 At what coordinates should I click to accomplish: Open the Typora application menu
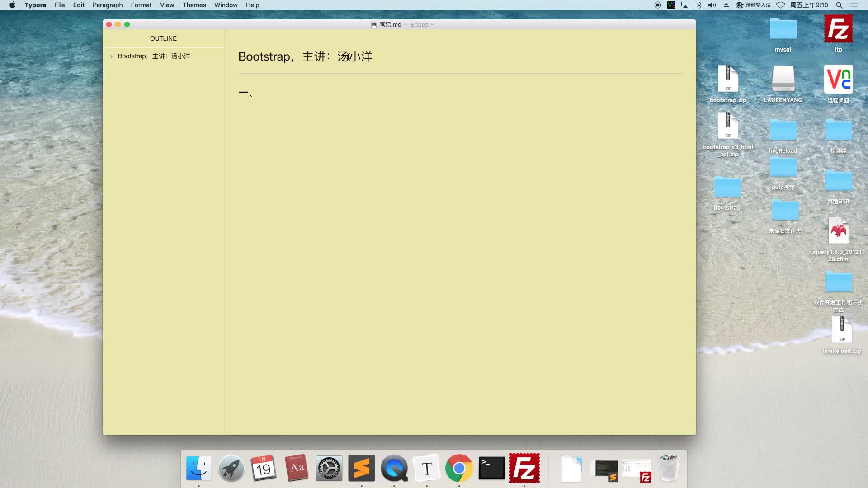tap(35, 5)
